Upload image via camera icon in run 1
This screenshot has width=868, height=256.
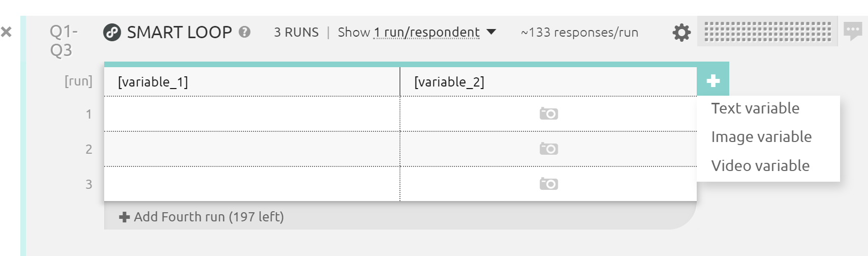click(548, 113)
